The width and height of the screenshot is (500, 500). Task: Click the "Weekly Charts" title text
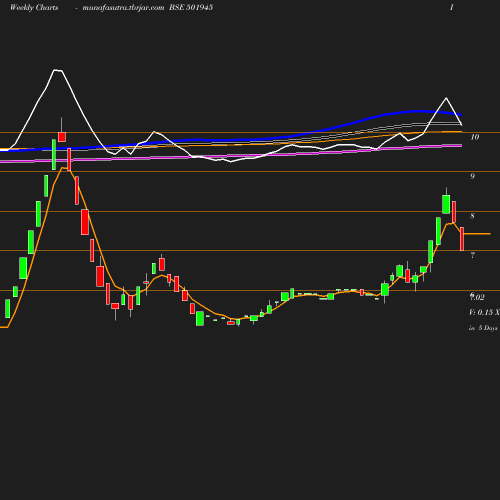pos(34,8)
